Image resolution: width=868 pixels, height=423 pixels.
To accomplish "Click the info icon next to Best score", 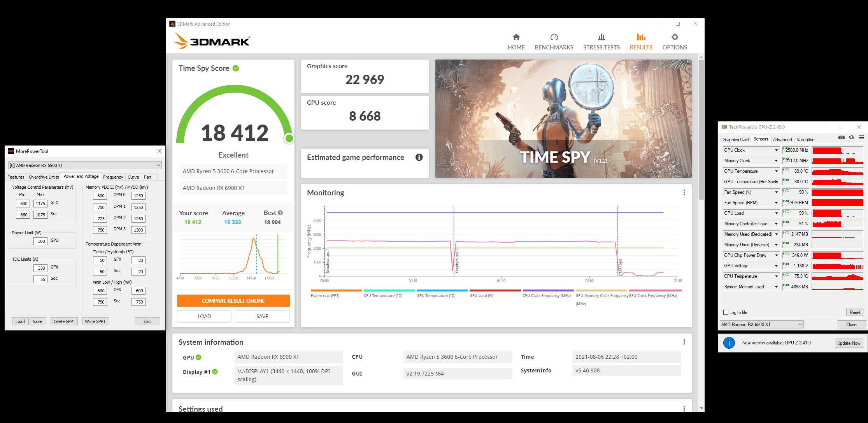I will pos(280,213).
